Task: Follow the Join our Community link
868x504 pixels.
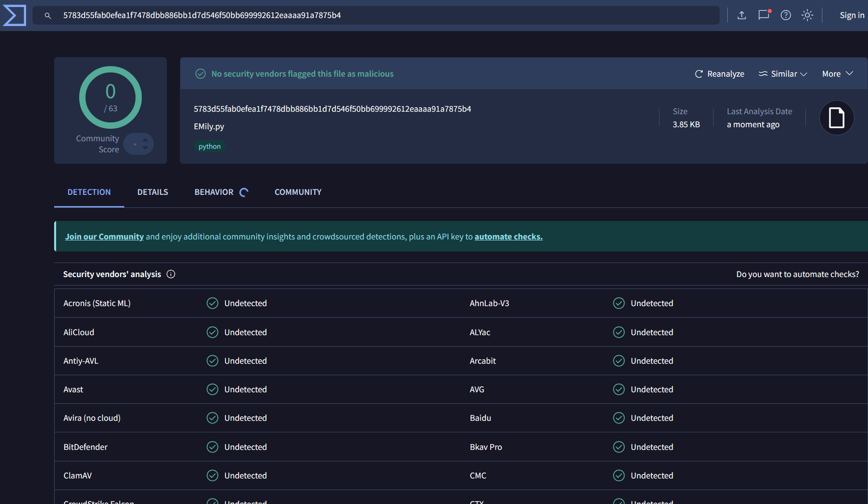Action: point(104,236)
